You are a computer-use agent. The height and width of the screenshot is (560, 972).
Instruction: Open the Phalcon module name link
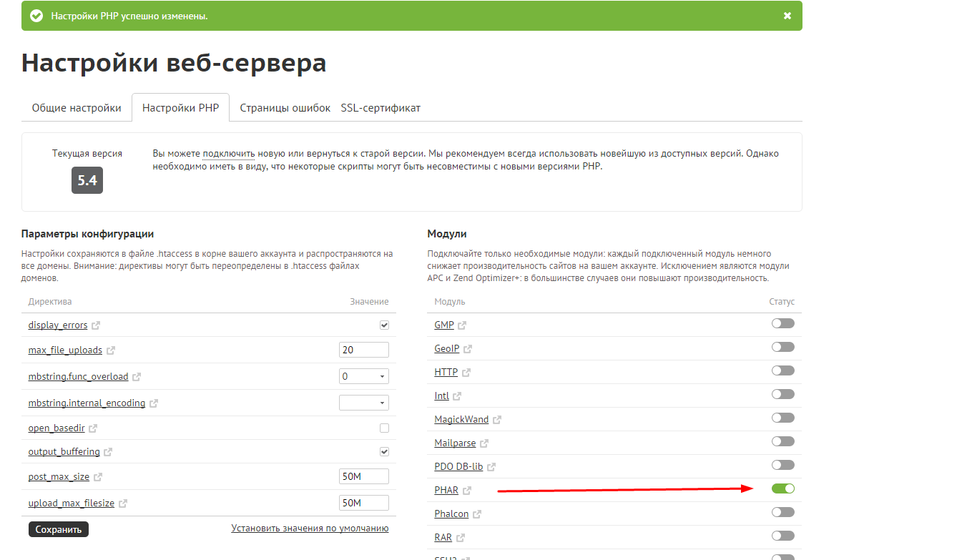[x=451, y=514]
